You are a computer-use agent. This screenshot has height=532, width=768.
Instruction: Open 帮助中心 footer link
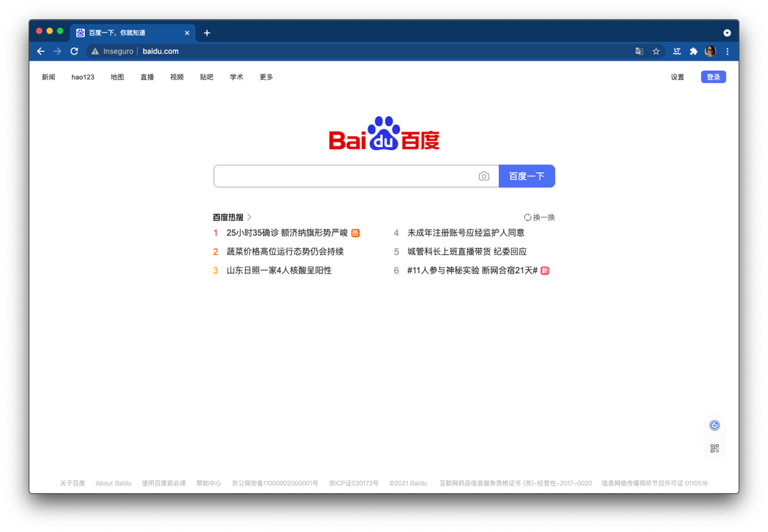(x=209, y=483)
